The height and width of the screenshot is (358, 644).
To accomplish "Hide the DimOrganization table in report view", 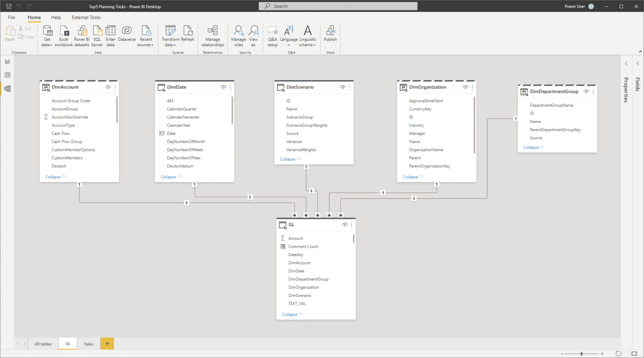I will tap(465, 87).
